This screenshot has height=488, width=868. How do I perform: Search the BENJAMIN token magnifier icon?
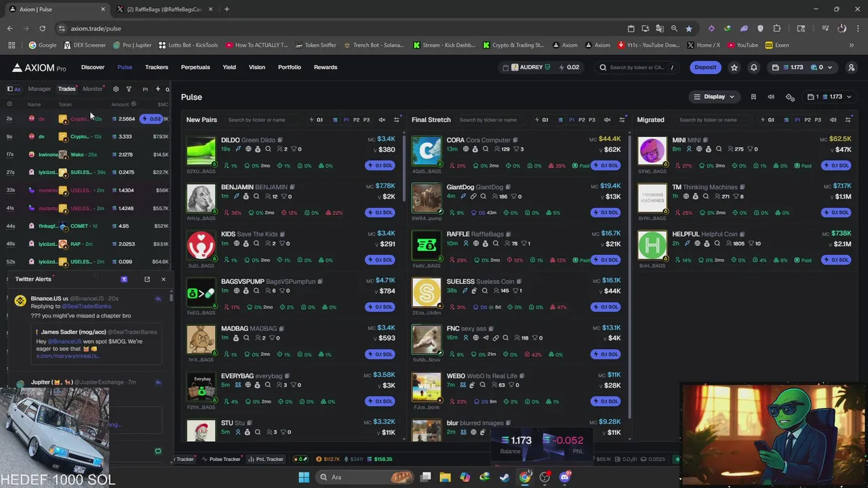pos(256,197)
